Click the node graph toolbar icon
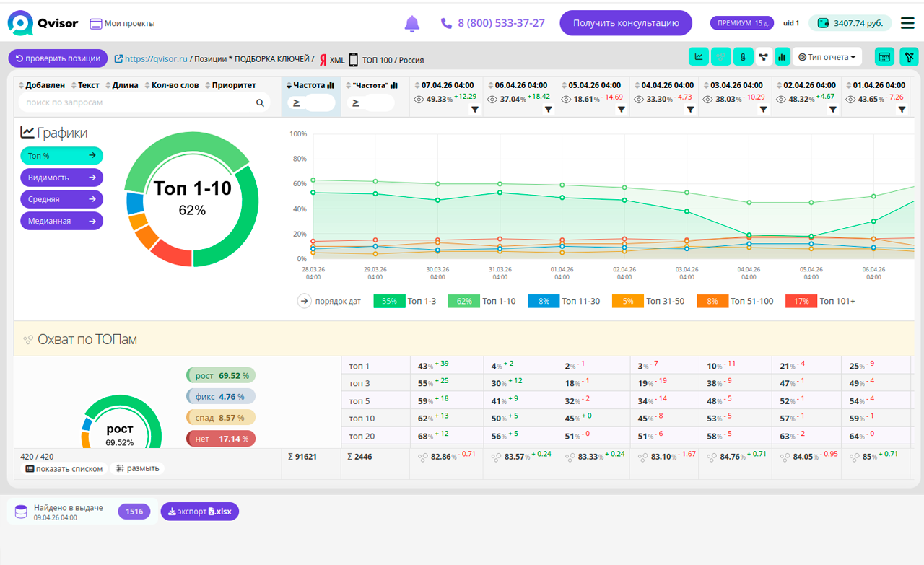 (762, 57)
